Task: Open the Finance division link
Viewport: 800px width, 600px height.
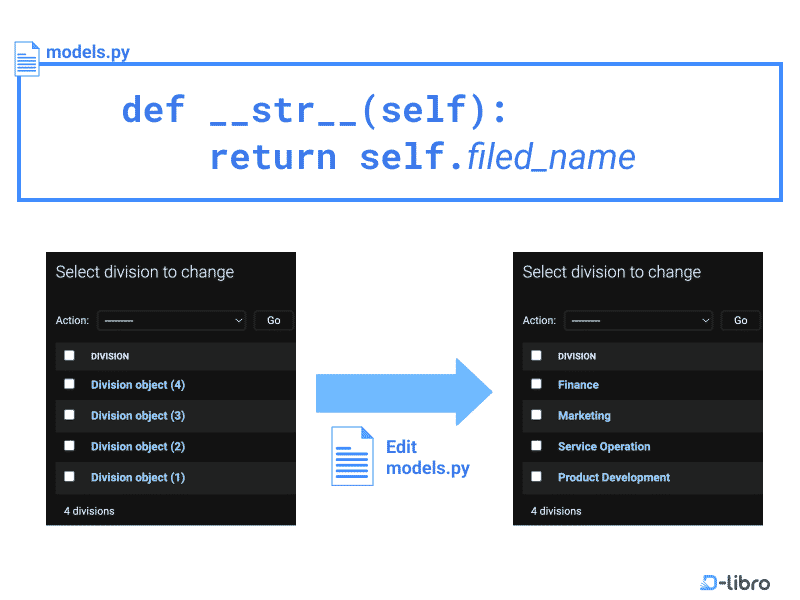Action: coord(578,385)
